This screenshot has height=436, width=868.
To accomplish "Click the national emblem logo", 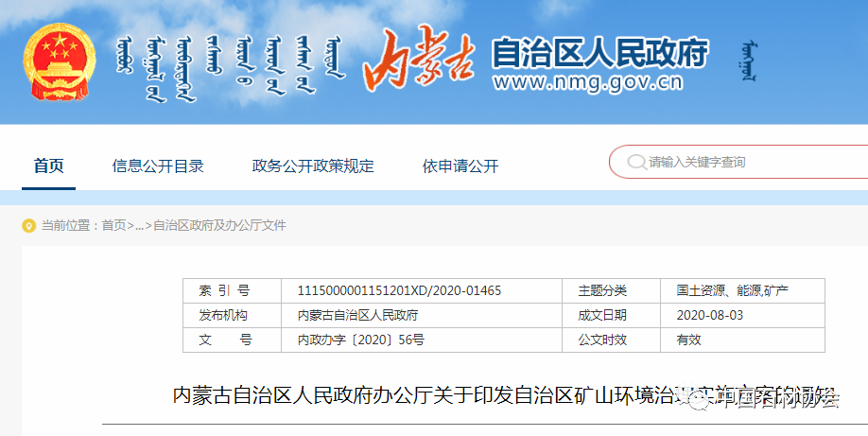I will click(x=60, y=62).
